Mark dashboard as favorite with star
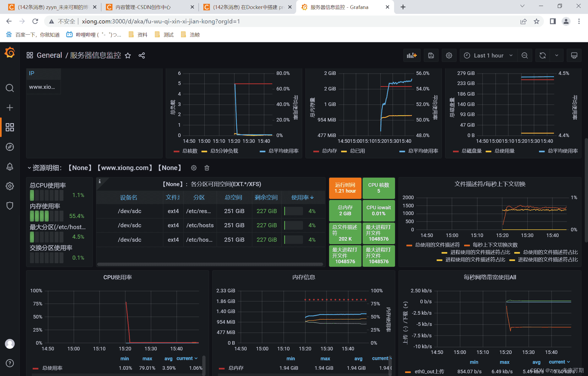The height and width of the screenshot is (376, 588). (128, 56)
